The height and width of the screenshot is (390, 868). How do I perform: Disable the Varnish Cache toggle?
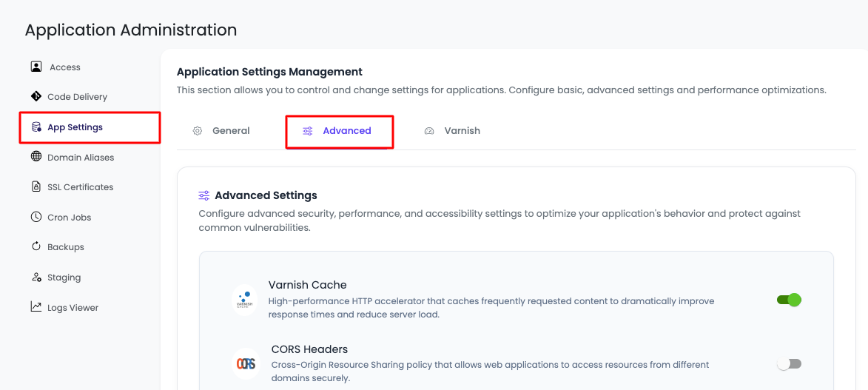click(789, 300)
